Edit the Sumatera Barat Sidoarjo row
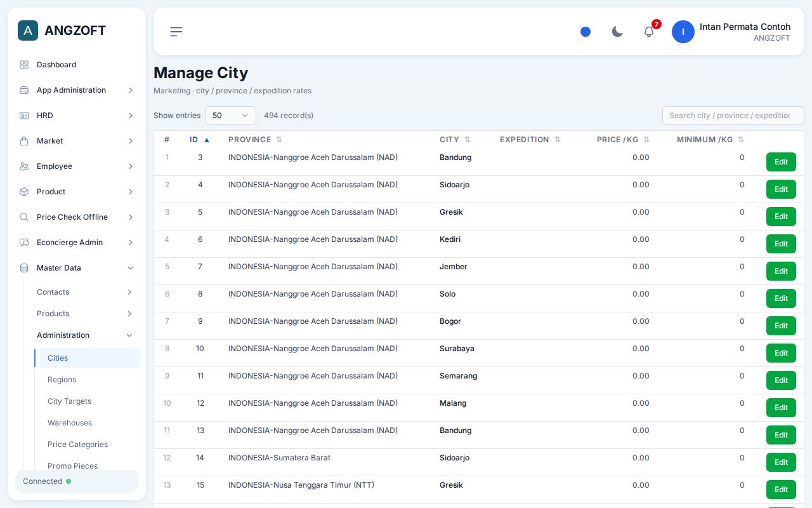The image size is (812, 508). (x=781, y=462)
